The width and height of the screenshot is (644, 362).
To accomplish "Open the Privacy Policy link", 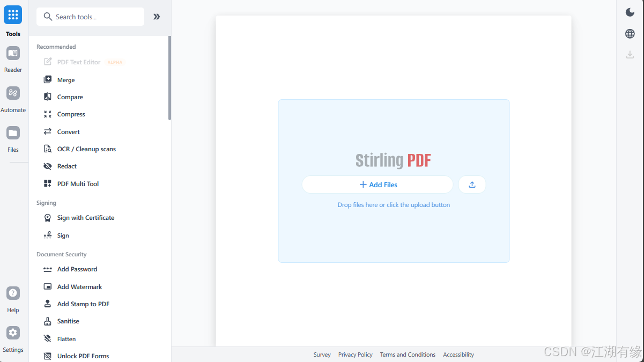I will coord(355,354).
